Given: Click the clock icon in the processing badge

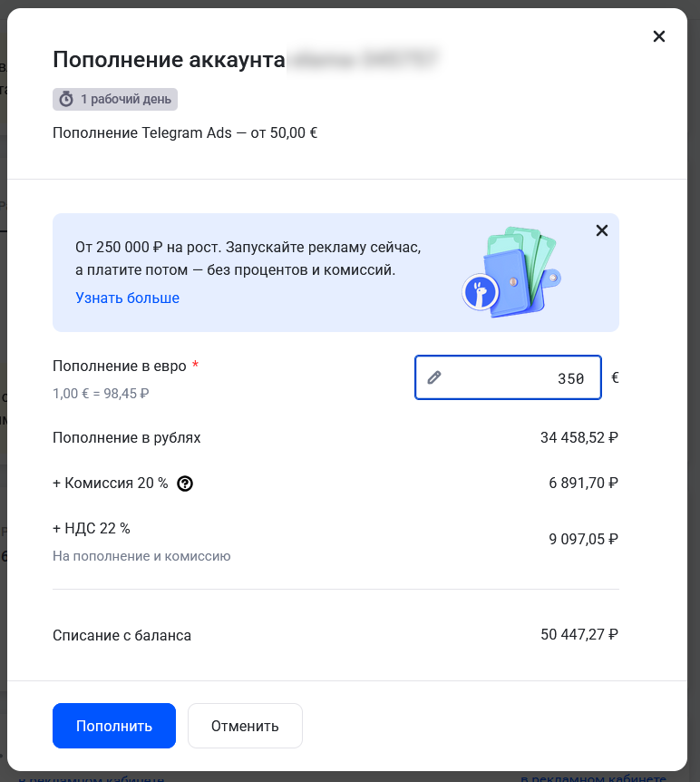Looking at the screenshot, I should coord(63,100).
